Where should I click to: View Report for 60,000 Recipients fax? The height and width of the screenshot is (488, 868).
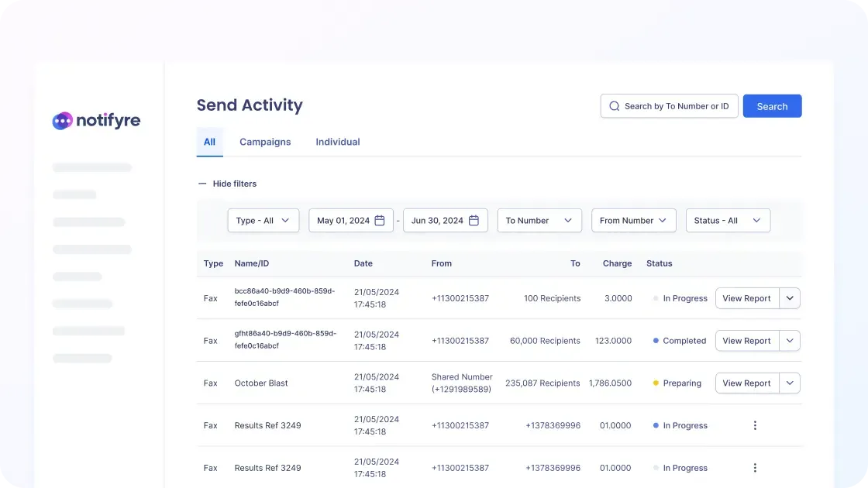pyautogui.click(x=746, y=341)
